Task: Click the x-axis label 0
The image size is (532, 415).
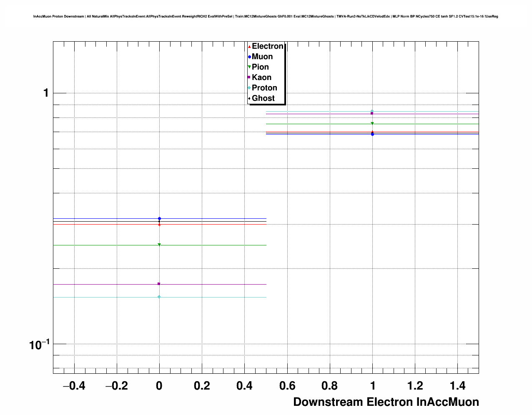Action: tap(159, 386)
